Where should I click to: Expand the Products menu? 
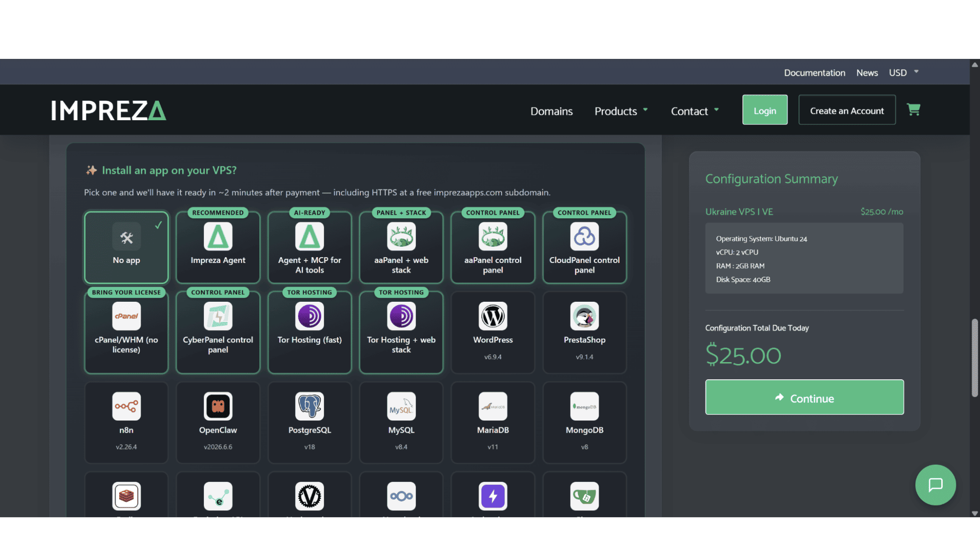coord(621,111)
